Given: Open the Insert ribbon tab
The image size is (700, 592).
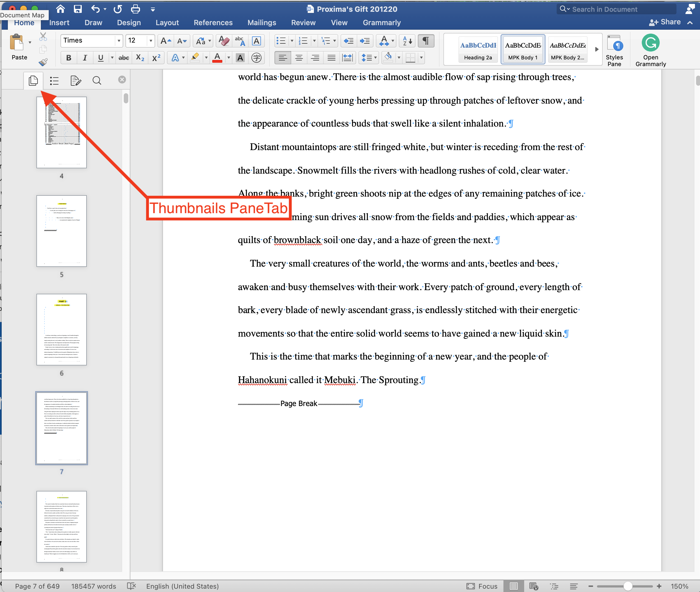Looking at the screenshot, I should pos(59,22).
